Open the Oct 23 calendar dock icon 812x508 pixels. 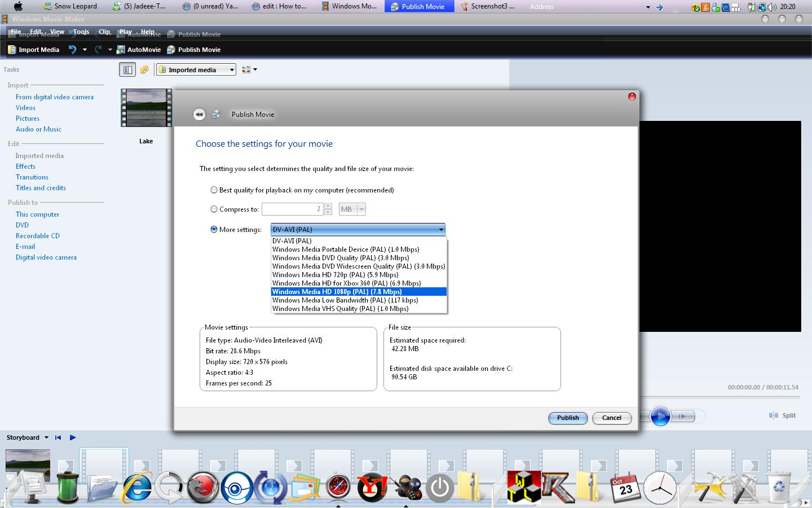[625, 487]
